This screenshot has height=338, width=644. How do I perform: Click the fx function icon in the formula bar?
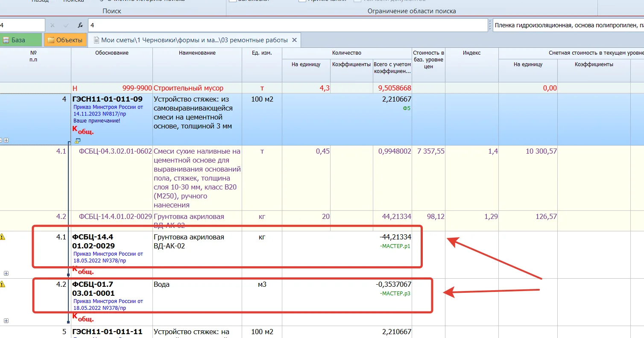pos(80,26)
